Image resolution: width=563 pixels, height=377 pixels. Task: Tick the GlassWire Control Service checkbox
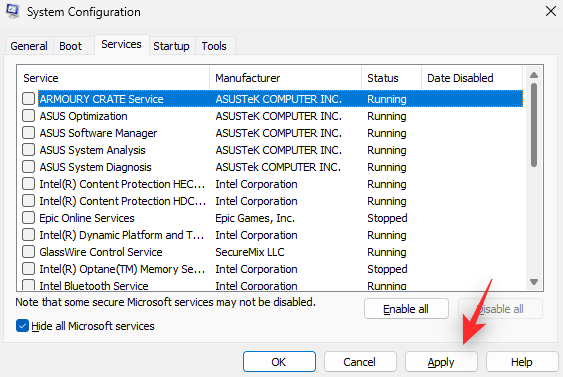pos(28,252)
